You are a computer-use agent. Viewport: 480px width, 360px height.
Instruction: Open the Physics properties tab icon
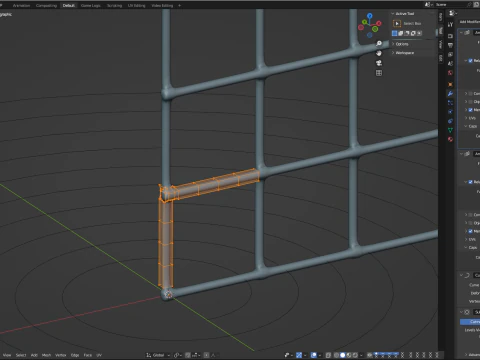(450, 112)
